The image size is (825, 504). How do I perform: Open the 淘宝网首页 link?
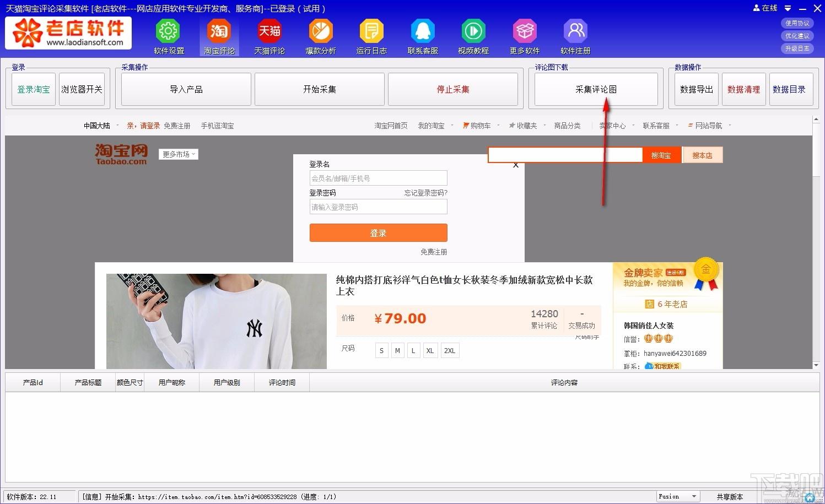[x=391, y=126]
